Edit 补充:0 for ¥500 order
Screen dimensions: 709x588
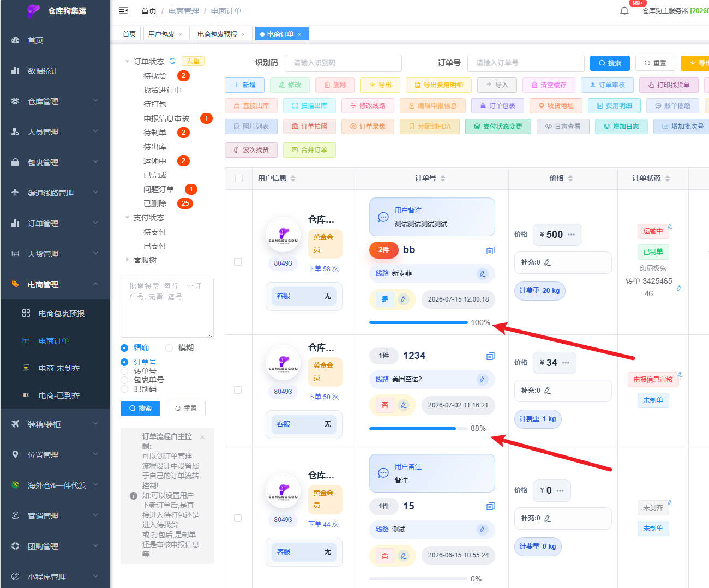pyautogui.click(x=547, y=262)
